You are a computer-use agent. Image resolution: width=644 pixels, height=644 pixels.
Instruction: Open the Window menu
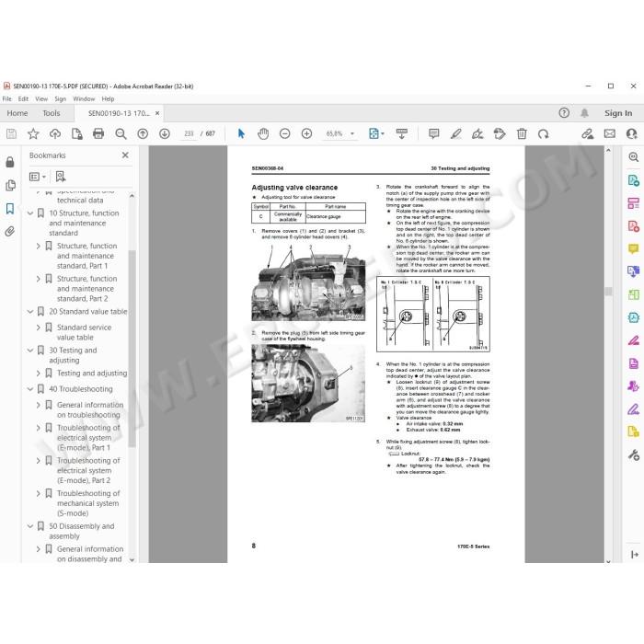coord(84,98)
